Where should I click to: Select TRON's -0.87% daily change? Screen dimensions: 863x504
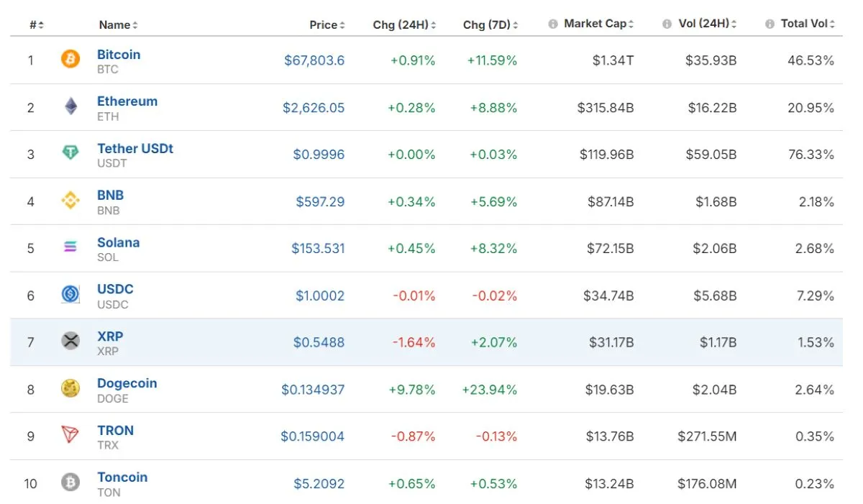tap(414, 436)
